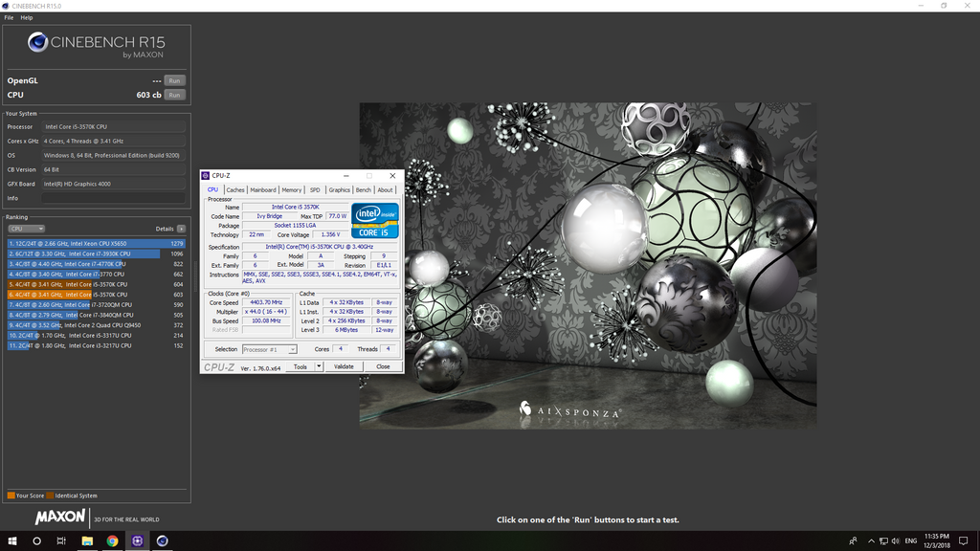Open the notification center icon
Screen dimensions: 980x551
click(x=964, y=540)
